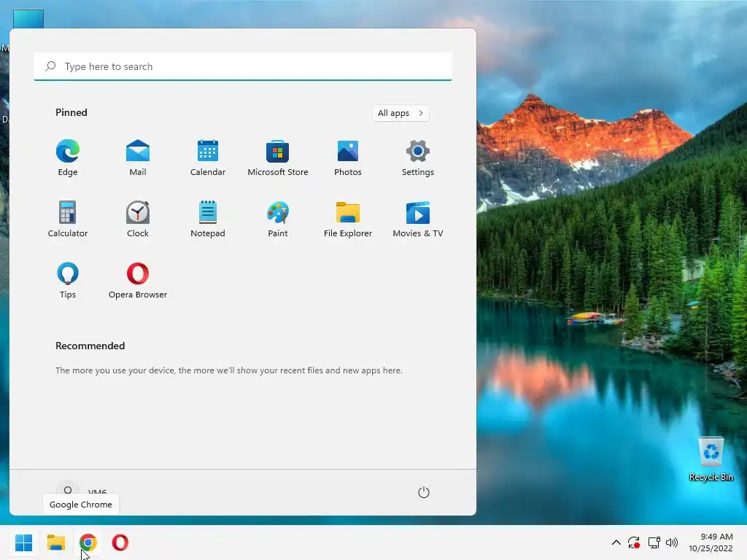Viewport: 747px width, 560px height.
Task: Launch Movies & TV app
Action: coord(418,219)
